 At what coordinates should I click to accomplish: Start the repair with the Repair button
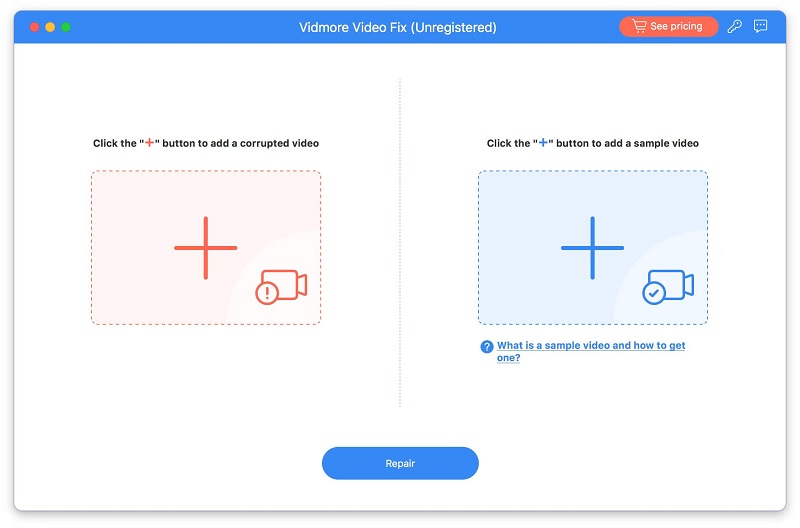click(400, 463)
